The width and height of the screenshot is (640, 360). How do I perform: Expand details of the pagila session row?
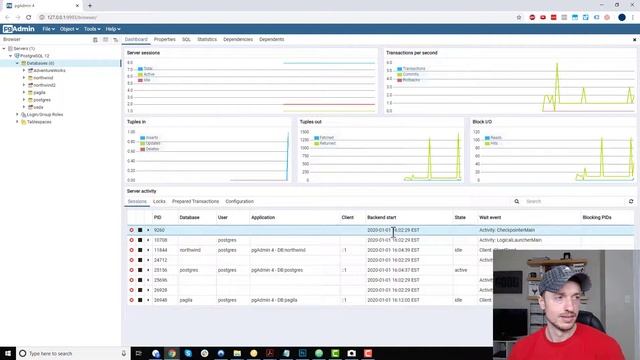tap(148, 300)
